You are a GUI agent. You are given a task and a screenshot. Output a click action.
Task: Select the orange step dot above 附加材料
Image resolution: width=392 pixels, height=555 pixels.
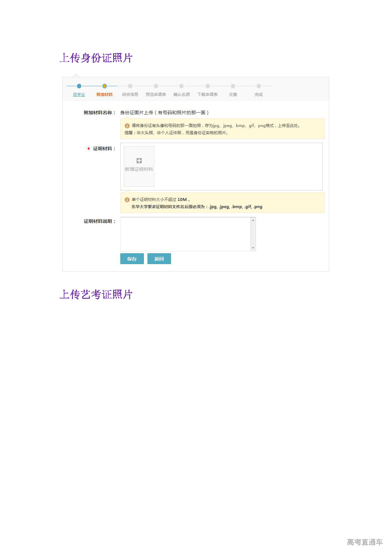tap(104, 86)
